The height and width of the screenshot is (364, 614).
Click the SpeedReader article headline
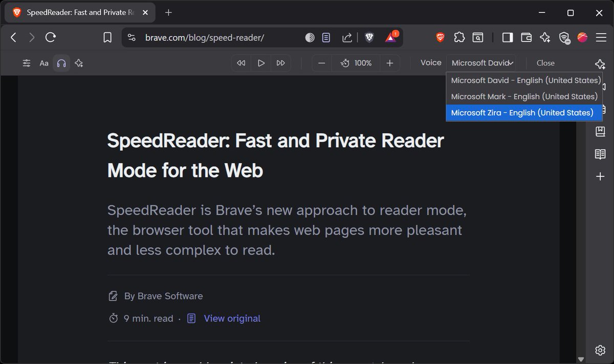coord(276,155)
